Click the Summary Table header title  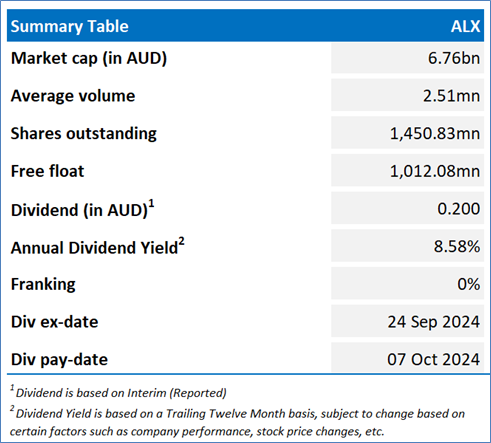(69, 27)
